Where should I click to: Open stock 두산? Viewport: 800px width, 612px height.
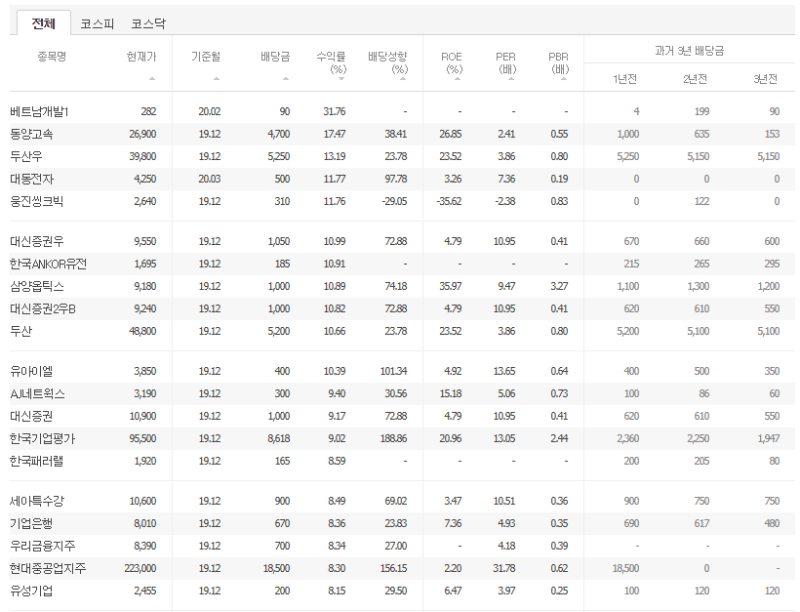[21, 331]
